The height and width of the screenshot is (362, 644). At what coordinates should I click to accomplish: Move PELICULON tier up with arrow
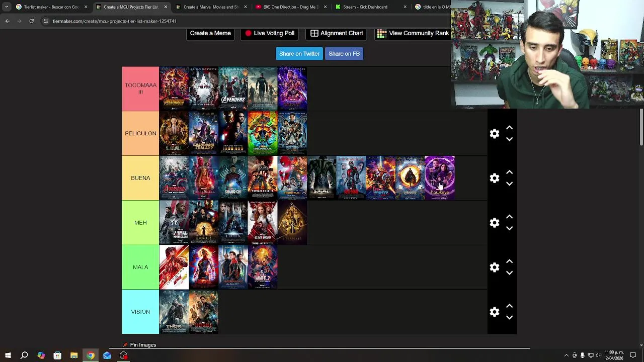click(509, 128)
